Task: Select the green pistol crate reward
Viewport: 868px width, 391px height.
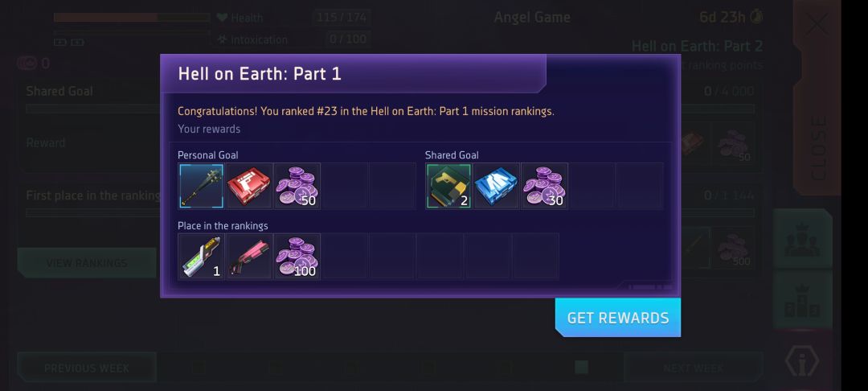Action: click(x=448, y=186)
